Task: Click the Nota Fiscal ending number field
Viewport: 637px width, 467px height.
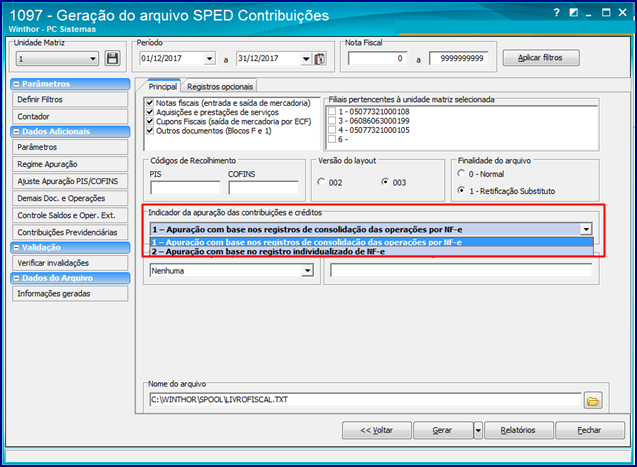Action: [x=459, y=58]
